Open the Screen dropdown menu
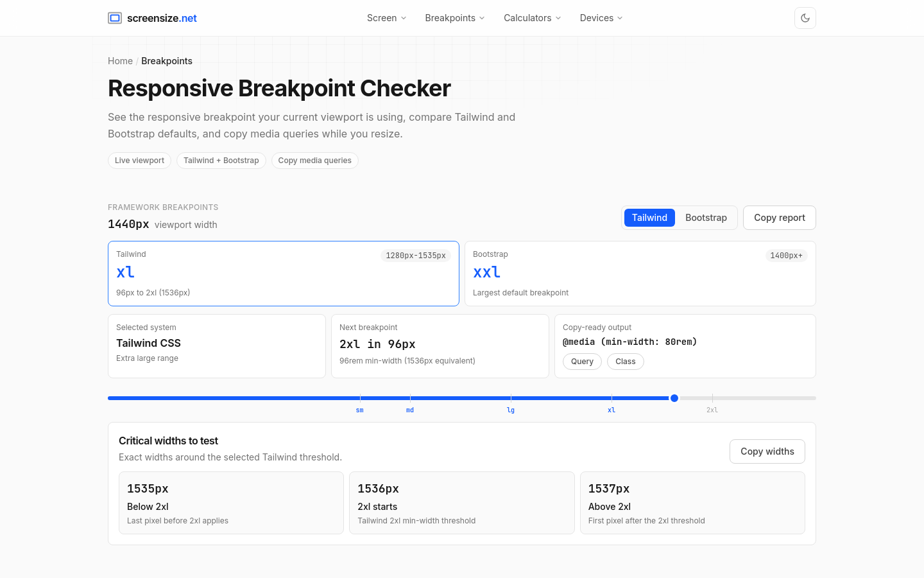The image size is (924, 578). click(x=386, y=18)
